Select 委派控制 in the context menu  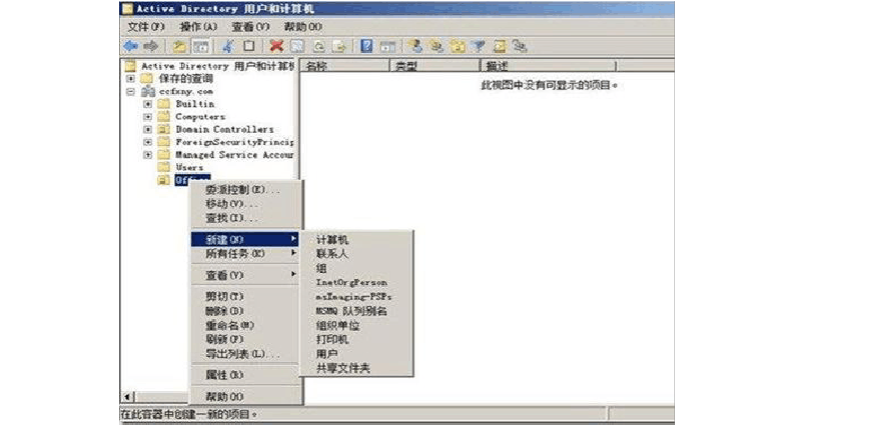click(242, 189)
